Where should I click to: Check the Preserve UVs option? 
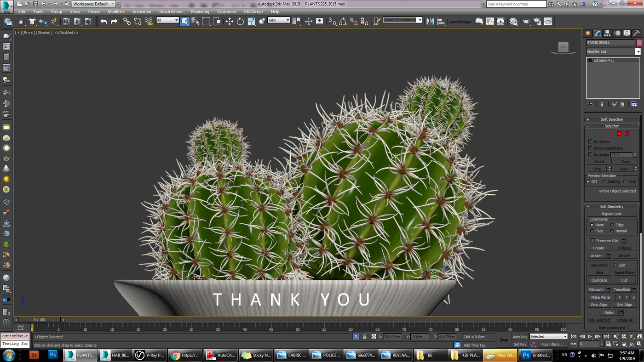click(592, 241)
